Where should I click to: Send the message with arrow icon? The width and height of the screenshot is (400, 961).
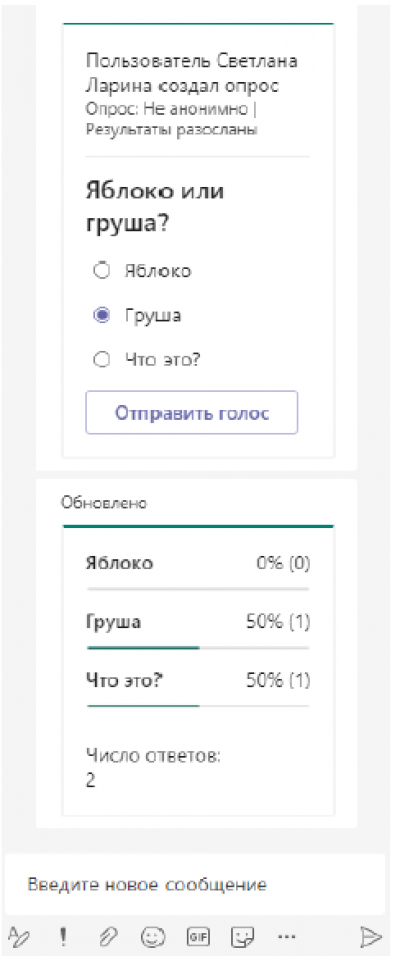[371, 936]
